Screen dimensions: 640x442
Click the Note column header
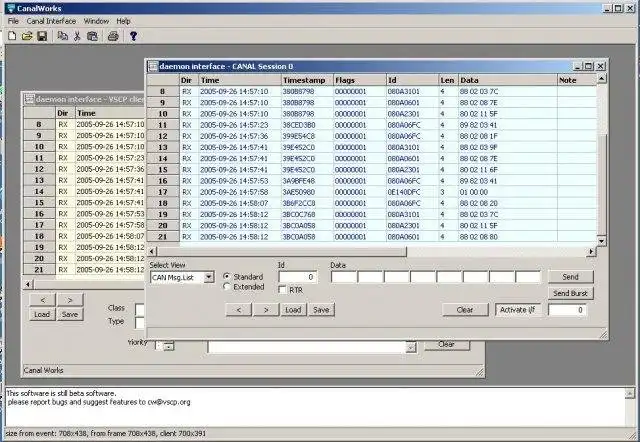click(577, 80)
